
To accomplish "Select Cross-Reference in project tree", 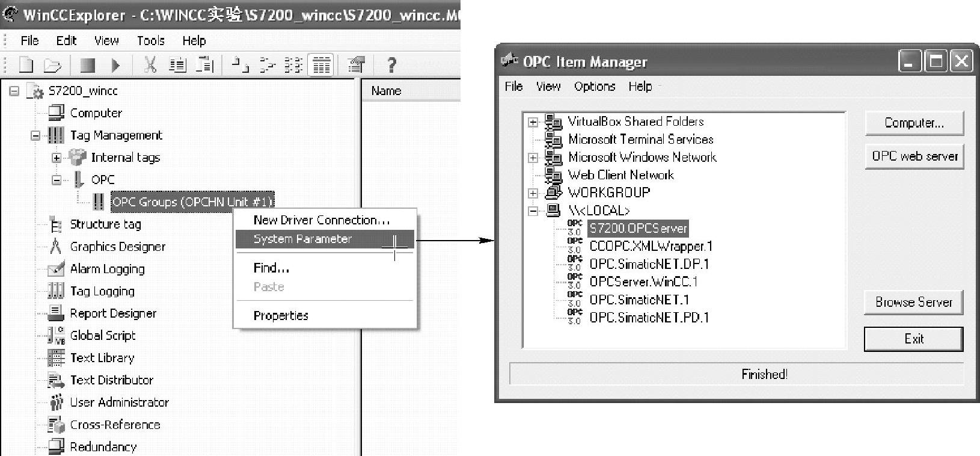I will point(115,425).
